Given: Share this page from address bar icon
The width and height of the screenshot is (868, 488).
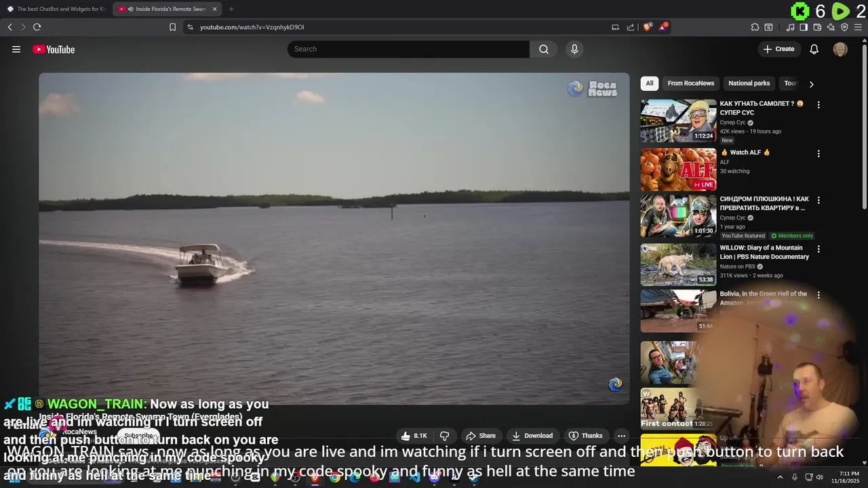Looking at the screenshot, I should (x=631, y=27).
